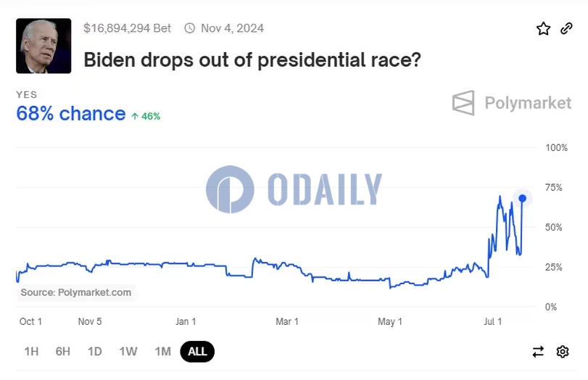The image size is (588, 380).
Task: Select the 6H time range
Action: click(x=63, y=352)
